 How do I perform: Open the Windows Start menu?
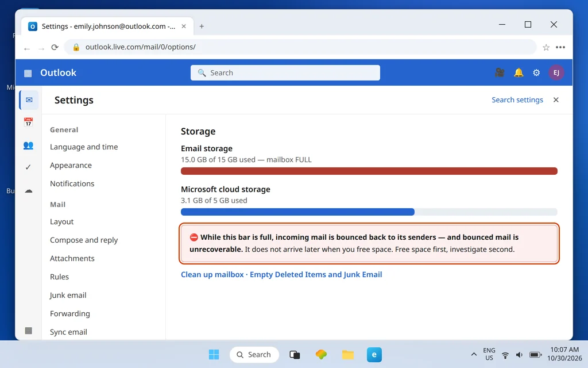pos(214,354)
